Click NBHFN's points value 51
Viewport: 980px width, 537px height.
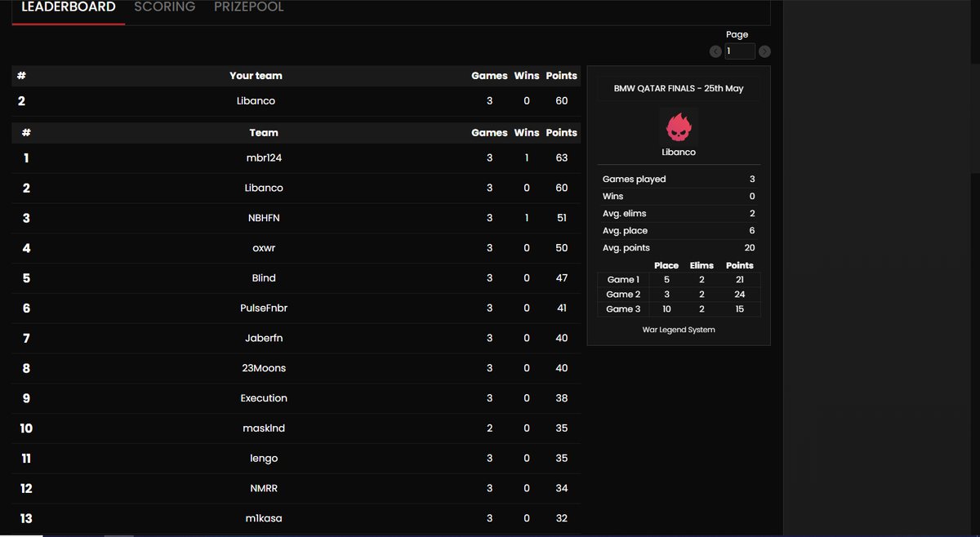click(562, 218)
